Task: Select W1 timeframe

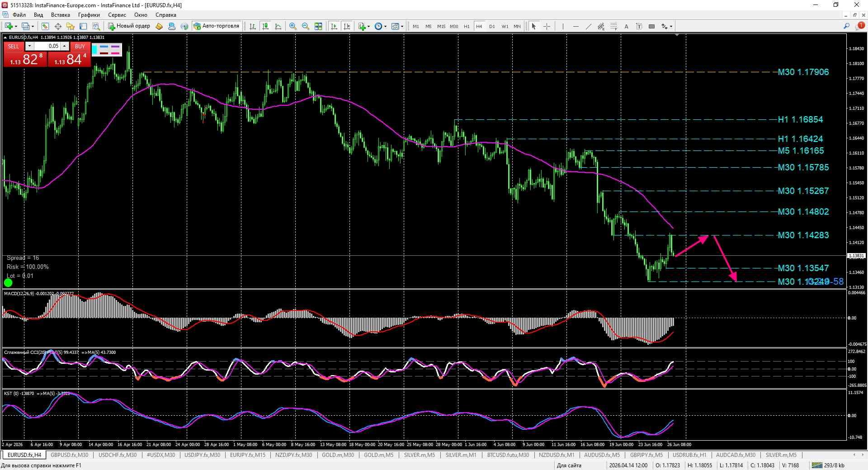Action: point(505,26)
